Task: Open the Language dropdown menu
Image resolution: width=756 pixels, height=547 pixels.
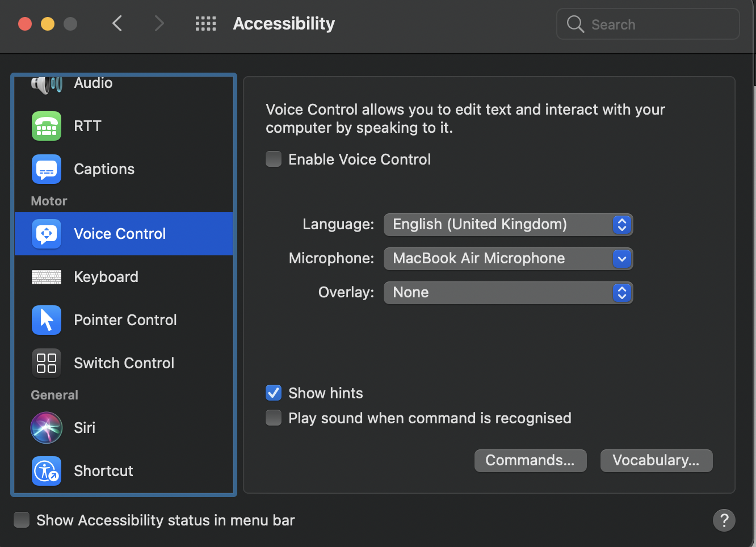Action: (508, 225)
